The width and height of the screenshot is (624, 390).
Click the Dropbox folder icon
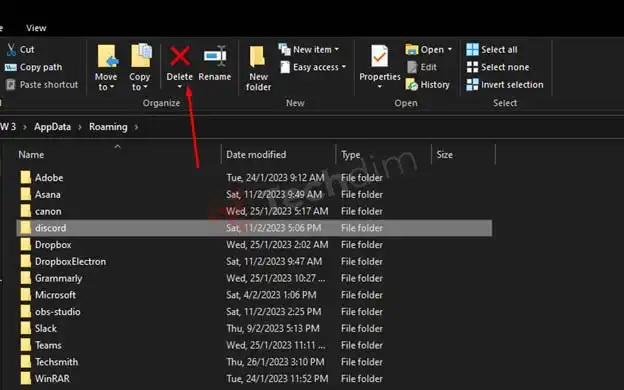[x=26, y=244]
